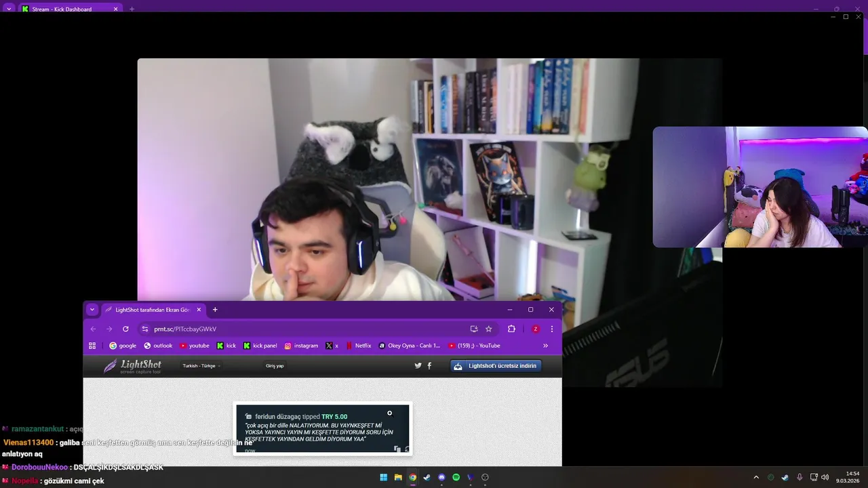The height and width of the screenshot is (488, 868).
Task: Click the Giriş yap link
Action: 275,366
